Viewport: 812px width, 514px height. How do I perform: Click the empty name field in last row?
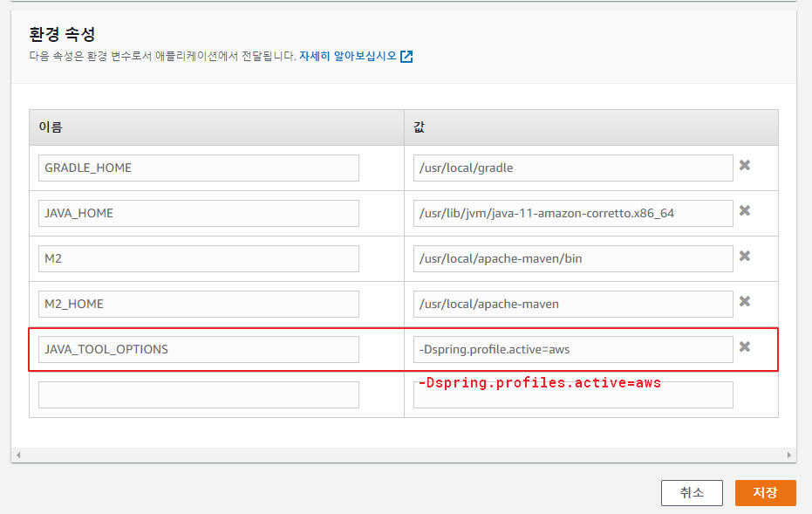coord(199,394)
